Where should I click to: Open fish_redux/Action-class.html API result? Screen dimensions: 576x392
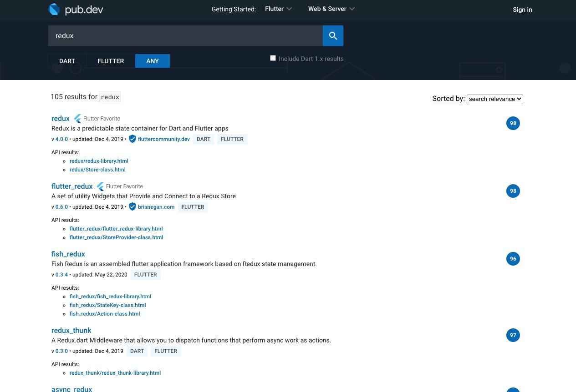click(x=105, y=314)
